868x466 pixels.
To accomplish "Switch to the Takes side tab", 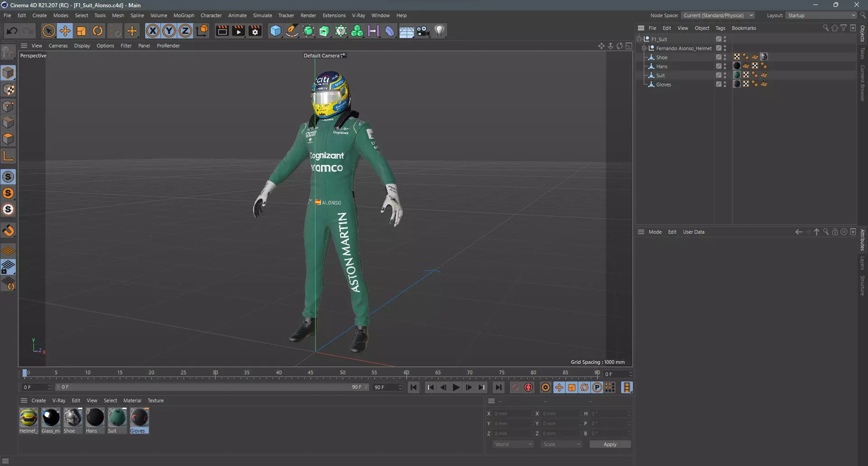I will [863, 53].
